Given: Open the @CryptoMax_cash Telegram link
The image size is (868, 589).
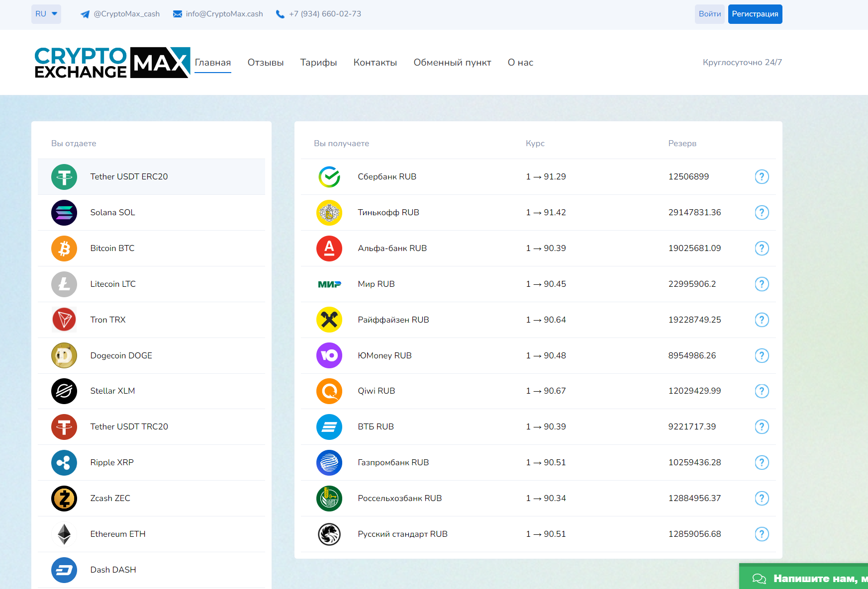Looking at the screenshot, I should pyautogui.click(x=127, y=14).
